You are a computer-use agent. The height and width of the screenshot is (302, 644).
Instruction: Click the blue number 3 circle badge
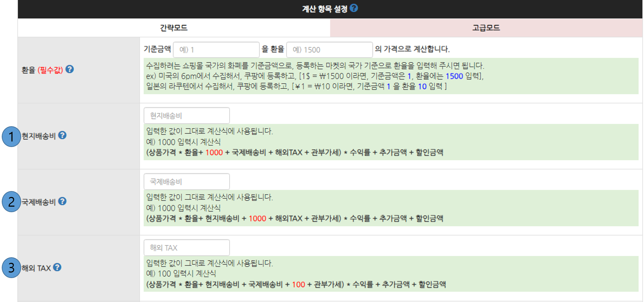point(11,268)
